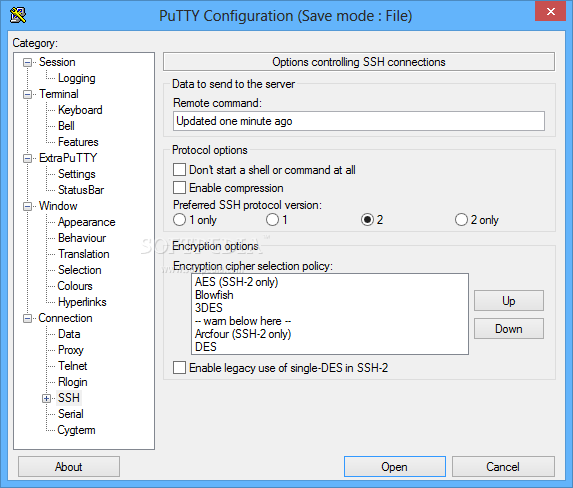Select the ExtraPuTTY category

[x=68, y=158]
